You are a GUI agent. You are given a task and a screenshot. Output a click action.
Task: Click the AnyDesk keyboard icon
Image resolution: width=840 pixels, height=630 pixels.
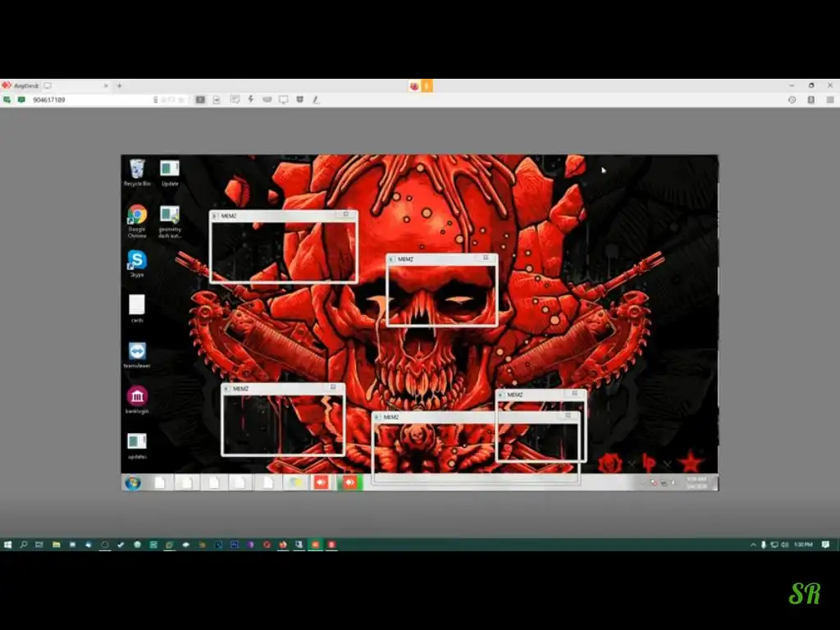[x=267, y=99]
